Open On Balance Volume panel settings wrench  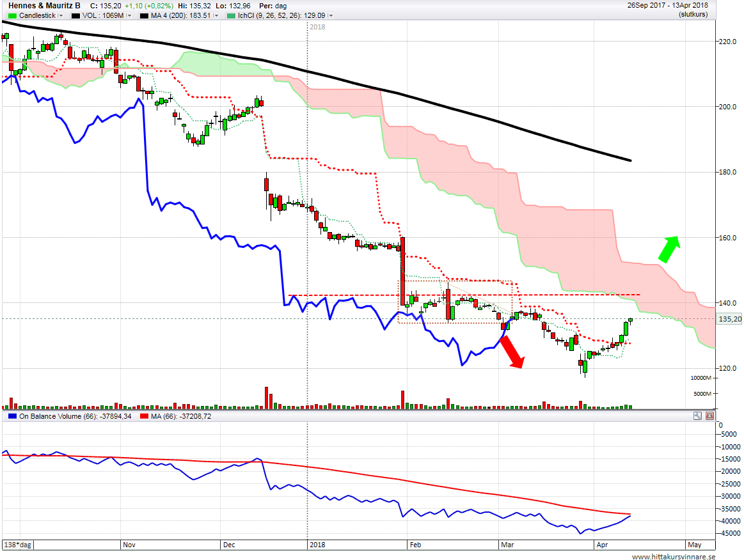(697, 416)
